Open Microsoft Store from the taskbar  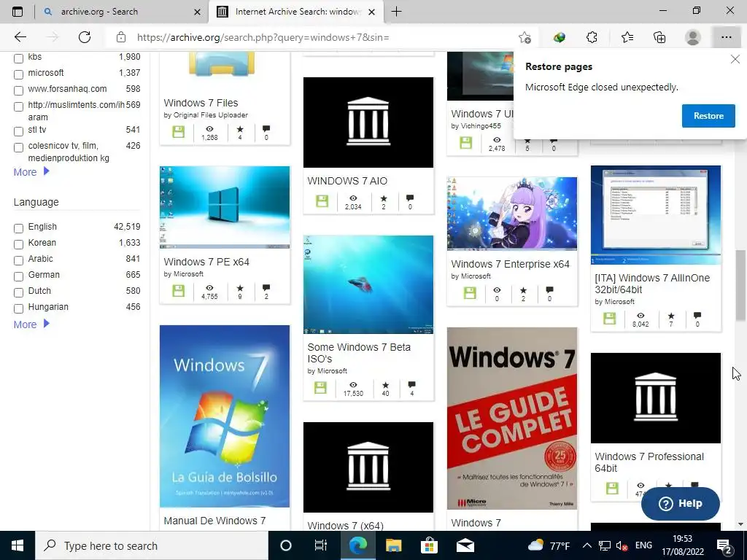pos(429,545)
